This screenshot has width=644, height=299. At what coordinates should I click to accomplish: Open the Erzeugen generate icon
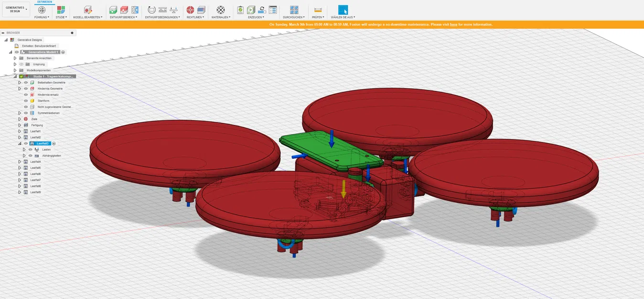click(250, 10)
